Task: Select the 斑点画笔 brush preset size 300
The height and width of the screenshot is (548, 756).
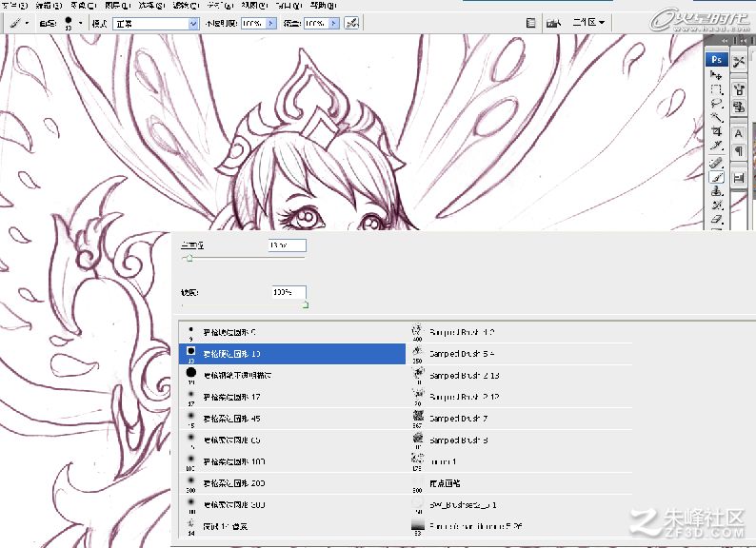Action: 520,483
